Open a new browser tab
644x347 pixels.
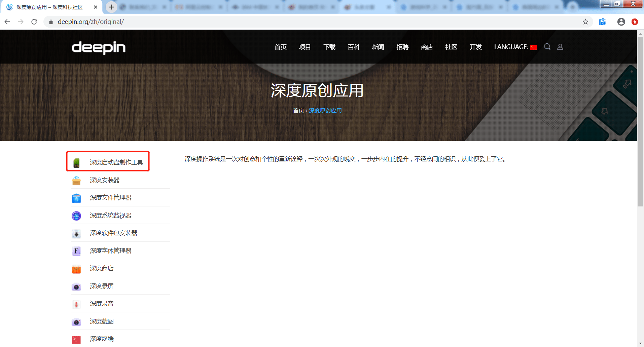pyautogui.click(x=111, y=7)
